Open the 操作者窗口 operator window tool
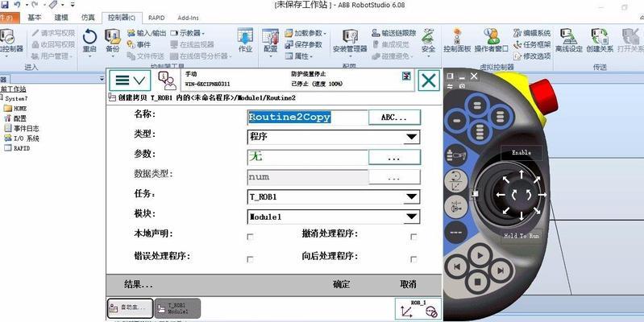Image resolution: width=644 pixels, height=322 pixels. coord(491,40)
